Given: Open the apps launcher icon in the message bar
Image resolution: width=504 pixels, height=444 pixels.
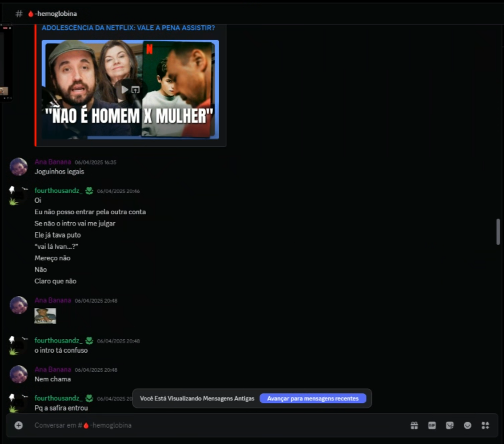Looking at the screenshot, I should tap(485, 426).
